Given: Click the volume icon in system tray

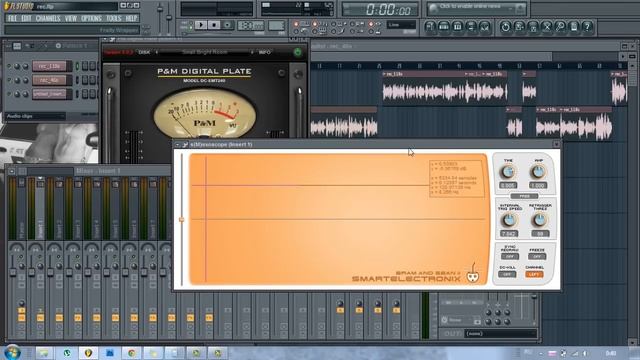Looking at the screenshot, I should pyautogui.click(x=585, y=353).
